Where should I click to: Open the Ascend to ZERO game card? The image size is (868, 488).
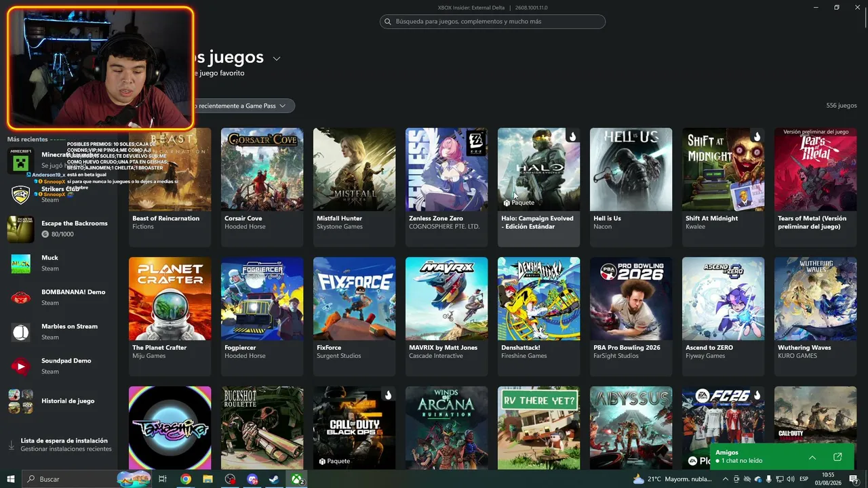[723, 317]
